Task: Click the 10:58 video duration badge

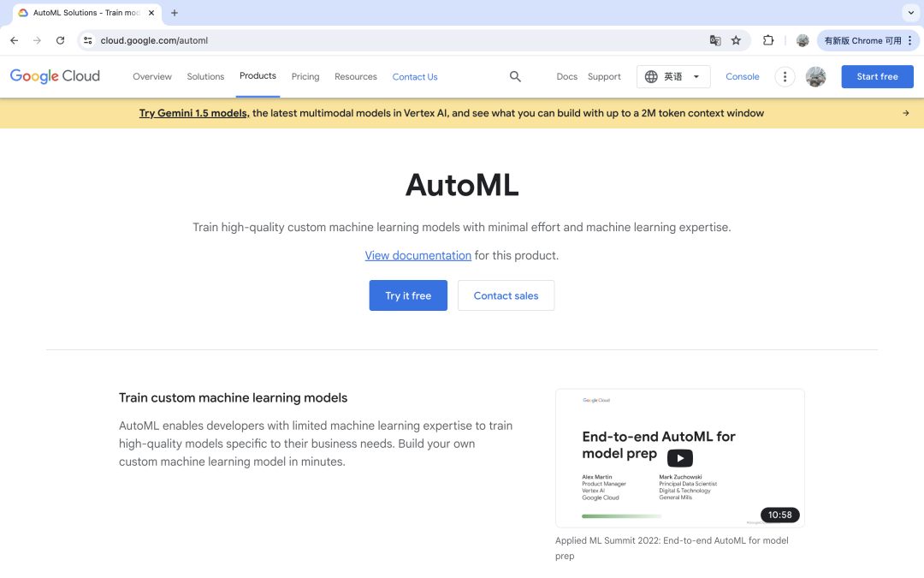Action: click(x=779, y=515)
